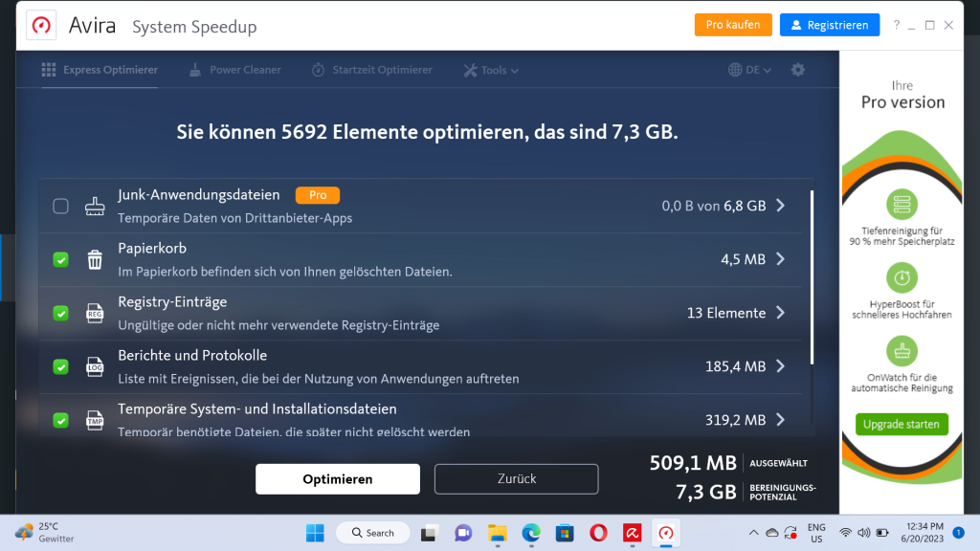The image size is (980, 551).
Task: Launch Microsoft Edge from taskbar
Action: click(531, 533)
